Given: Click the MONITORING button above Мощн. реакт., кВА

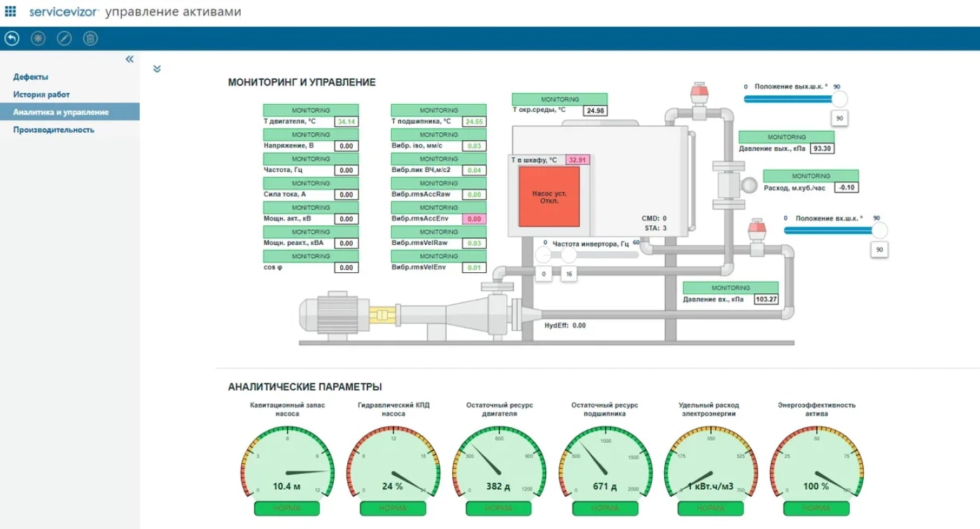Looking at the screenshot, I should pos(311,232).
